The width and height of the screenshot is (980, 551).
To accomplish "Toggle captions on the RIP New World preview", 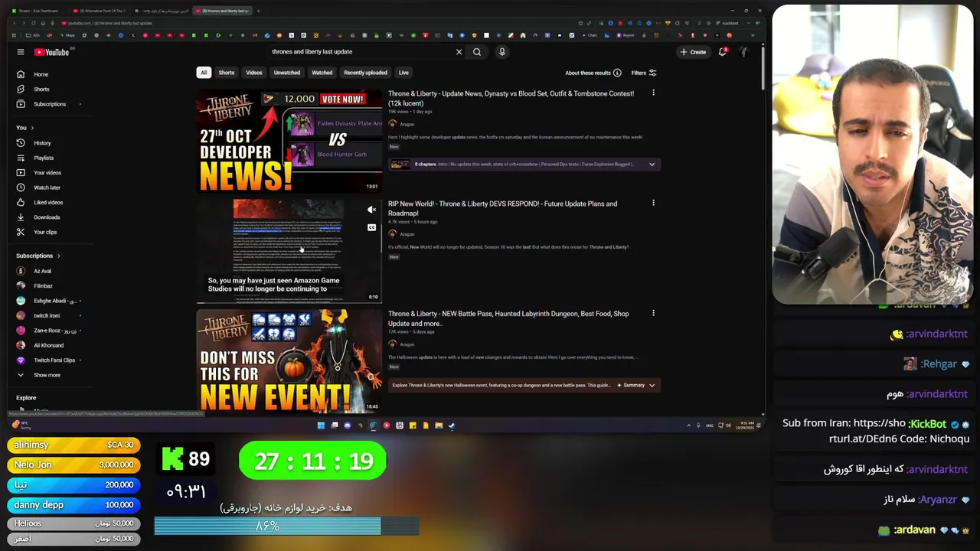I will [x=371, y=227].
